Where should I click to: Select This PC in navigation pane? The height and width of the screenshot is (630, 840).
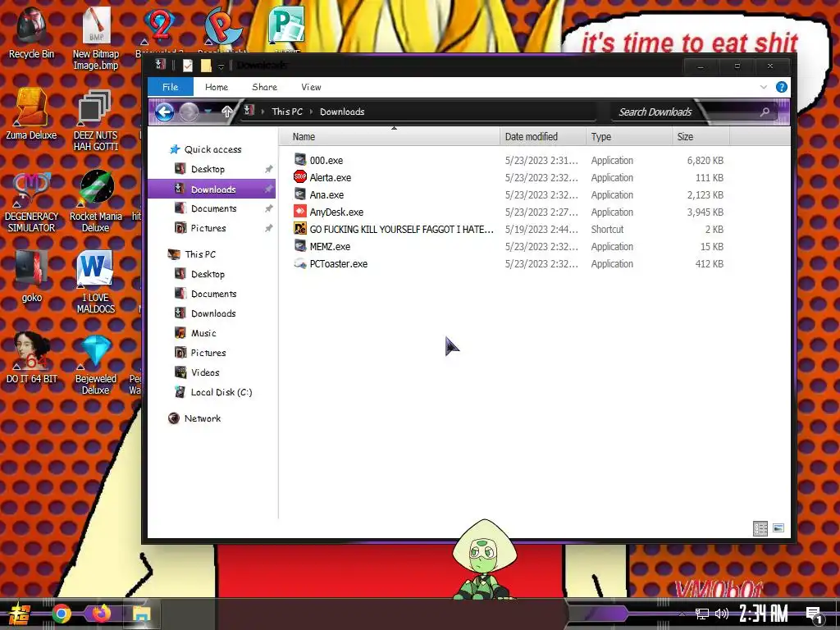(200, 254)
